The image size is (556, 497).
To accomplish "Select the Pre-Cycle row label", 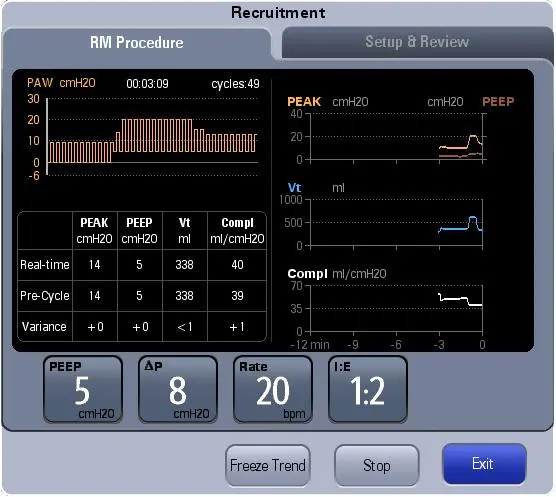I will (45, 296).
